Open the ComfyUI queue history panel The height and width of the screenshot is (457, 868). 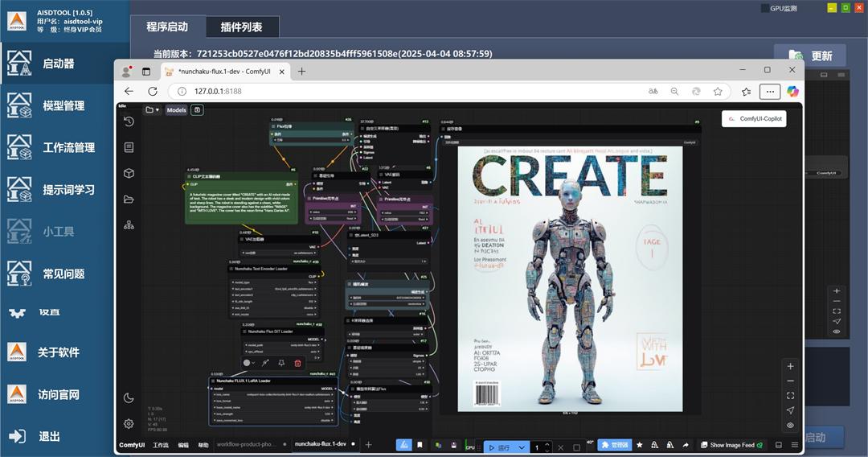tap(129, 121)
